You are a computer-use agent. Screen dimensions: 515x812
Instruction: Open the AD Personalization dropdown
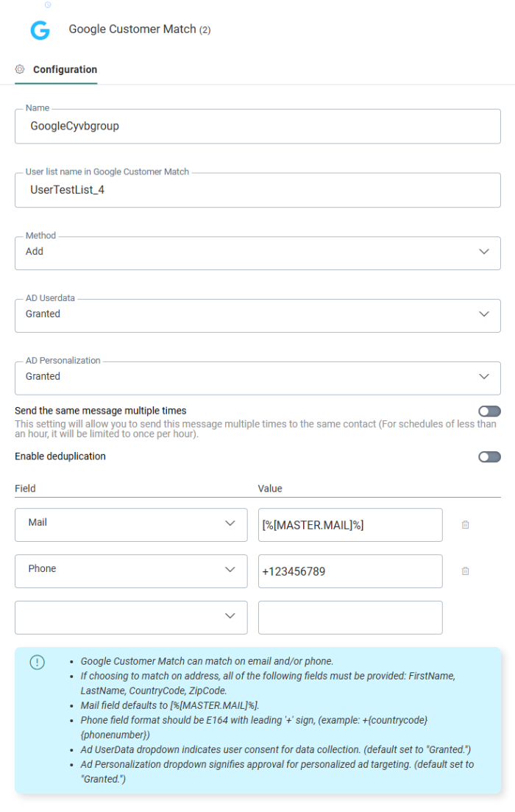[257, 378]
